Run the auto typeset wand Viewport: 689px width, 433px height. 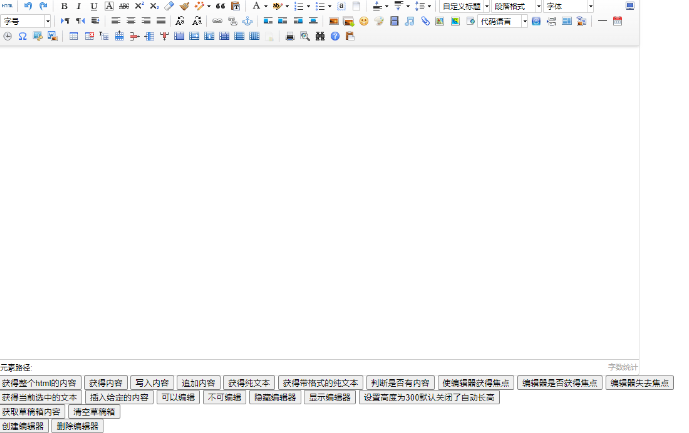(x=199, y=6)
